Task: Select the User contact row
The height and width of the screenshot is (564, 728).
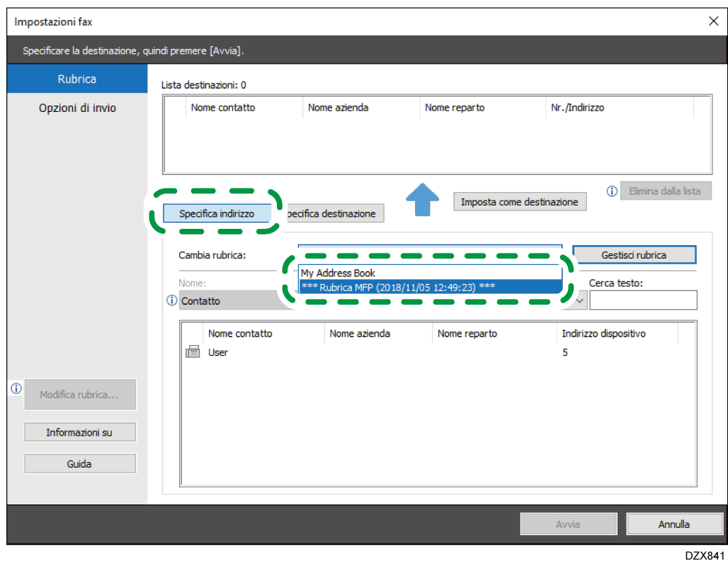Action: (438, 352)
